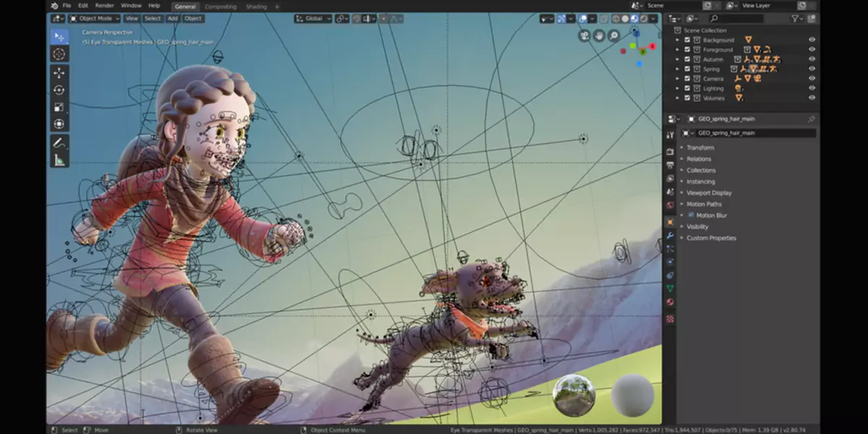Open the Particles properties tab
This screenshot has width=868, height=434.
(x=670, y=249)
